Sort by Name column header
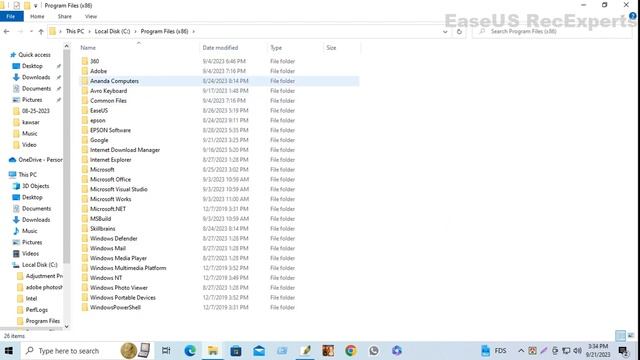The width and height of the screenshot is (640, 360). tap(88, 48)
